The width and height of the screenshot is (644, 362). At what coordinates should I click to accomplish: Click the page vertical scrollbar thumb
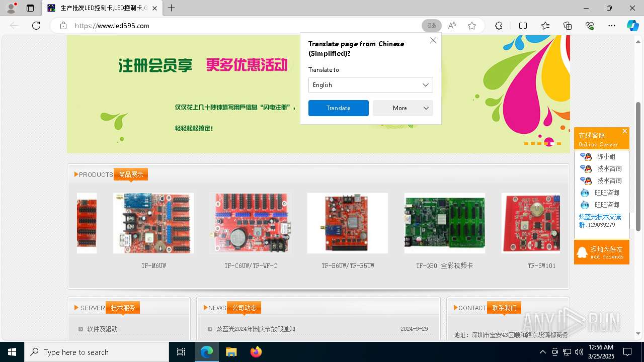638,166
